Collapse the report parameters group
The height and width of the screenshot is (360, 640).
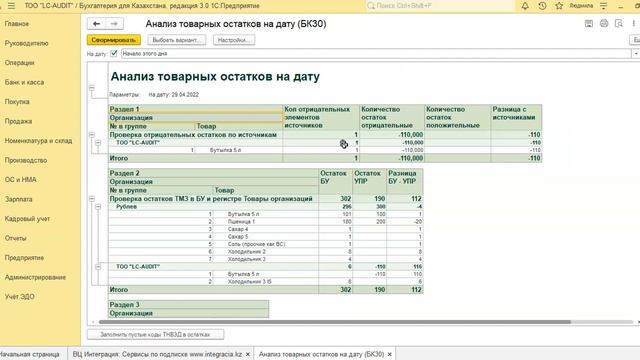[92, 88]
